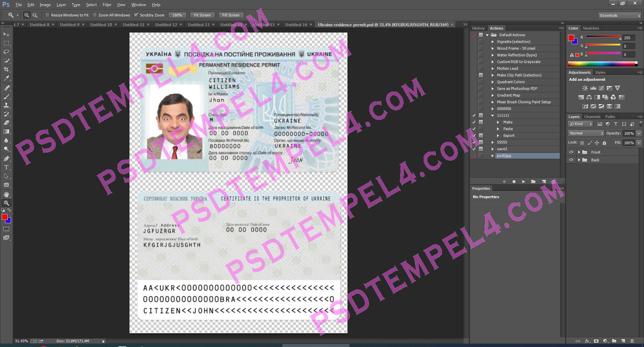Open the Filter menu
The image size is (644, 347).
107,5
